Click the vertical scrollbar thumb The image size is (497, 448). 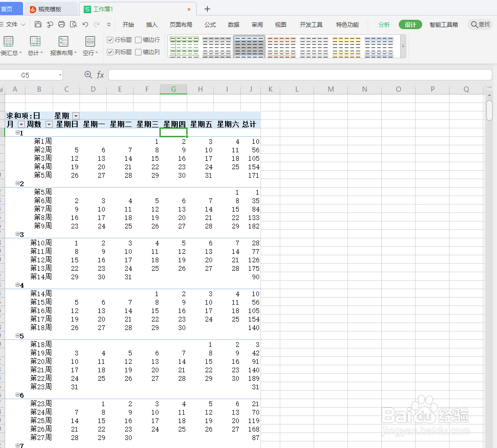(489, 110)
